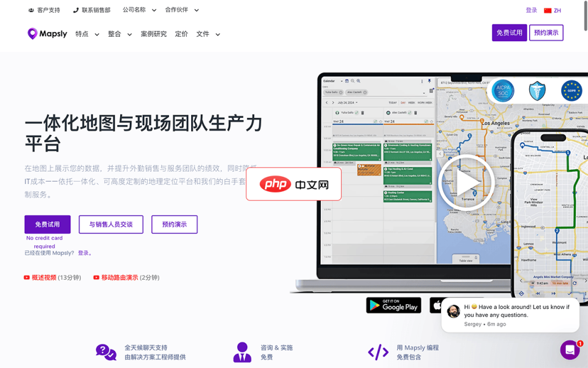Open the 定价 pricing page
Screen dimensions: 588x368
coord(181,34)
